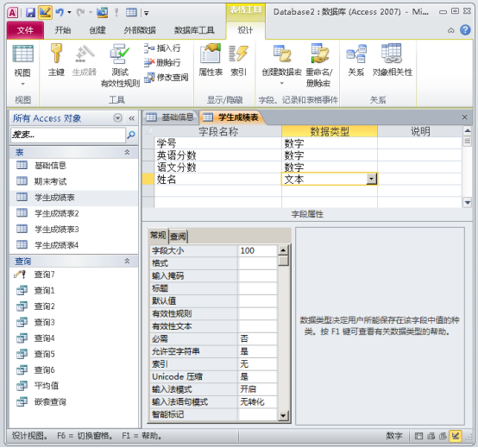
Task: Click the Save icon in quick access toolbar
Action: [x=30, y=12]
